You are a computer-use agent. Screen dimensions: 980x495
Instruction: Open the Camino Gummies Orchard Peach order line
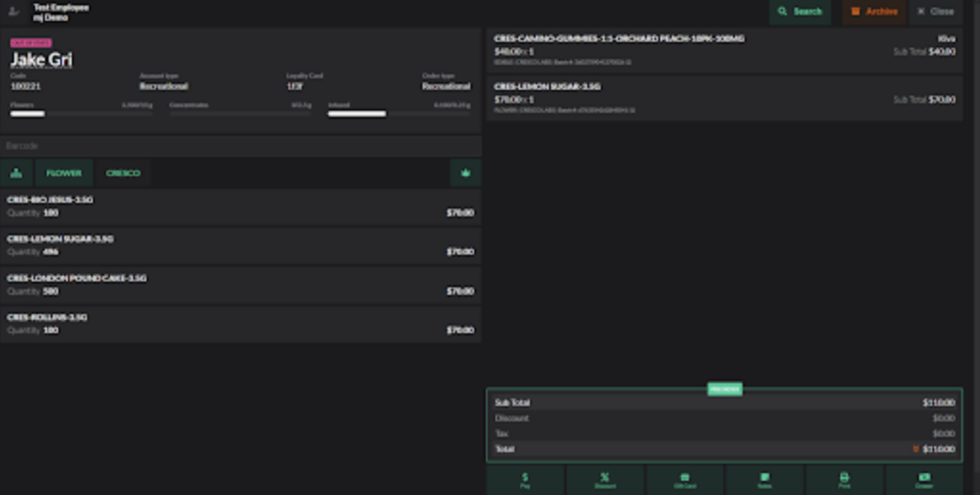[x=724, y=50]
